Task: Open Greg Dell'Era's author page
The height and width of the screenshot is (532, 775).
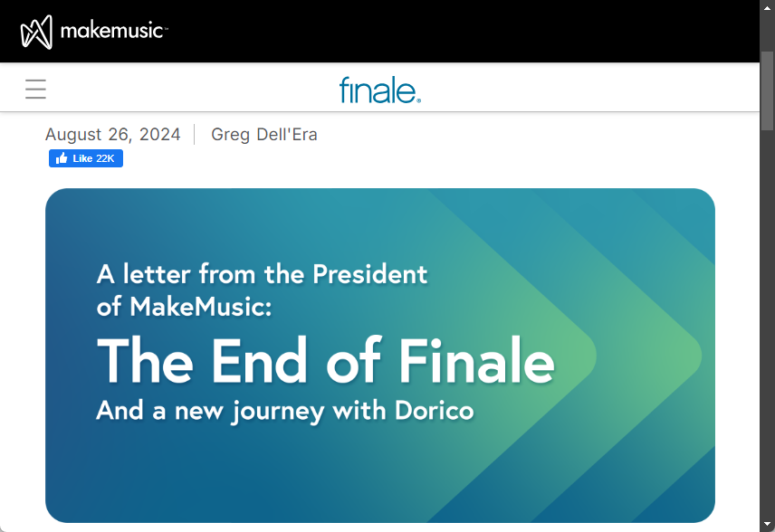Action: 264,134
